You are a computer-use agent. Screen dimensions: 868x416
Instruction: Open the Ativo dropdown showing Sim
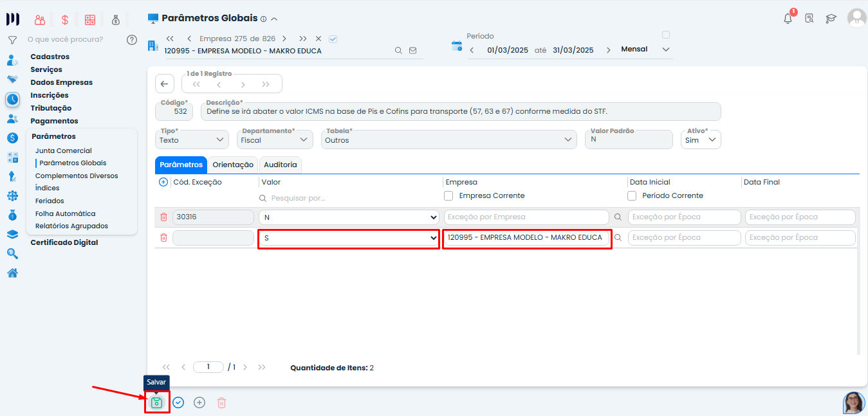[701, 140]
